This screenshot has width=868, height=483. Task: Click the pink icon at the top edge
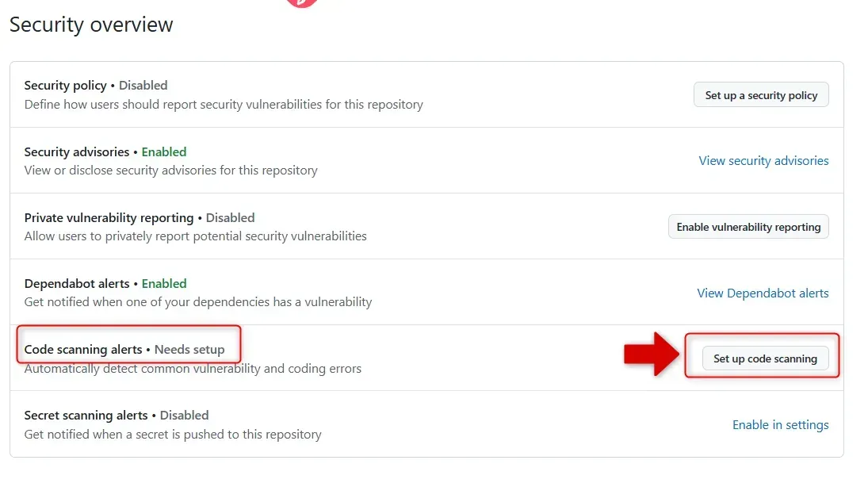point(302,3)
